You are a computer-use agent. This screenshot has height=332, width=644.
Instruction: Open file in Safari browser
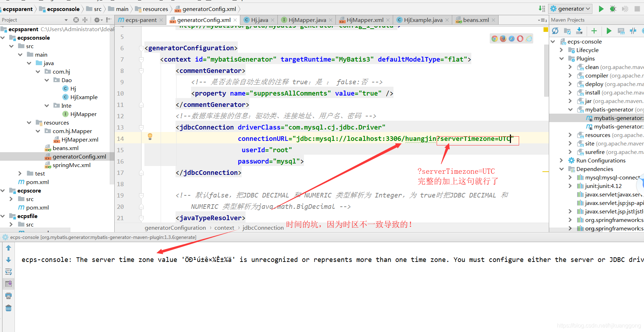pyautogui.click(x=512, y=39)
